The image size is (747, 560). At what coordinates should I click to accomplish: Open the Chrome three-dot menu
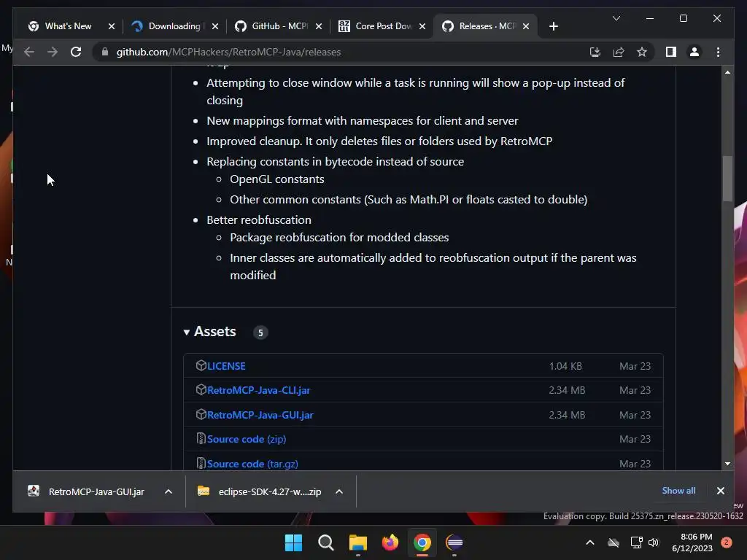[718, 52]
